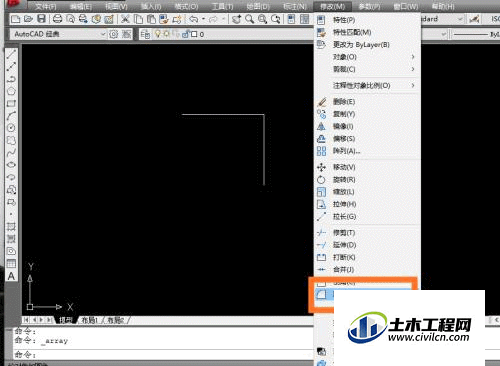Click the New drawing icon

pos(15,19)
